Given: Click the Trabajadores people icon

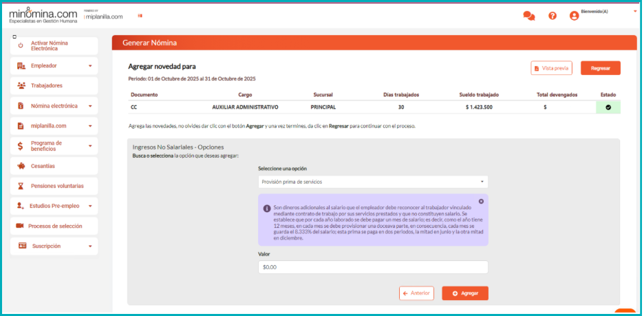Looking at the screenshot, I should click(21, 85).
